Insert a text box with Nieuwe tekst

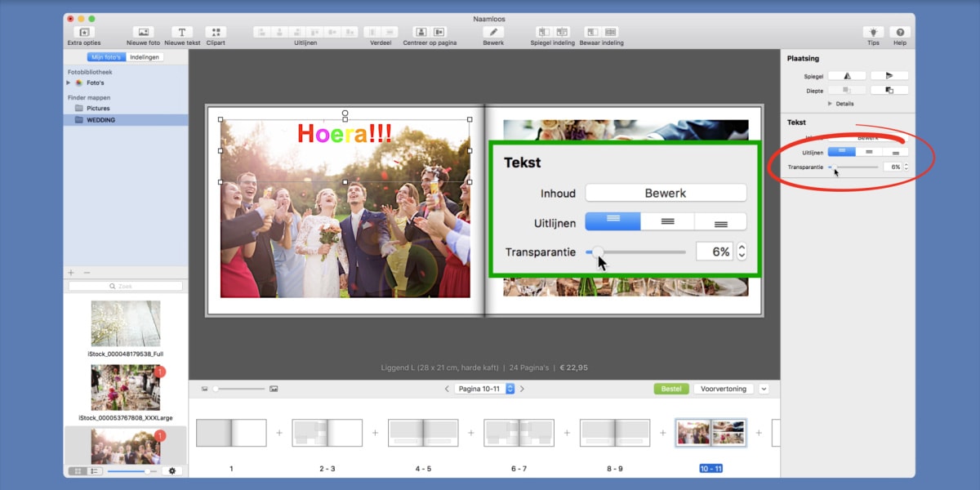(x=182, y=32)
